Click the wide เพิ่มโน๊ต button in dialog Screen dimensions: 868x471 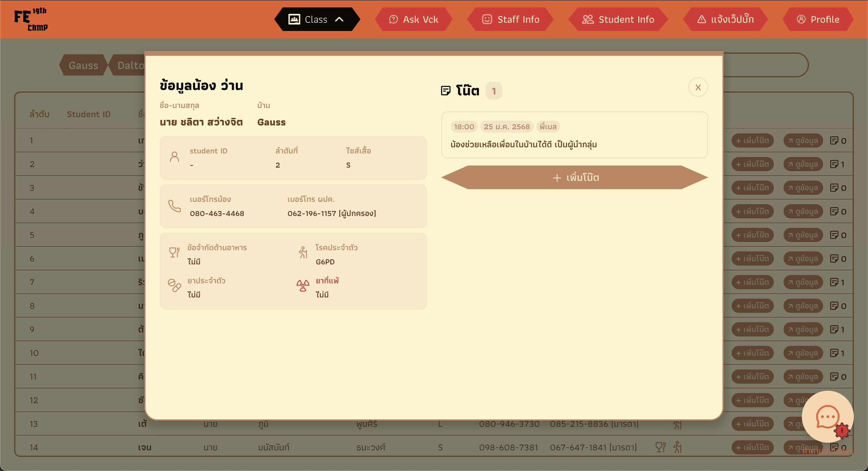click(x=575, y=177)
